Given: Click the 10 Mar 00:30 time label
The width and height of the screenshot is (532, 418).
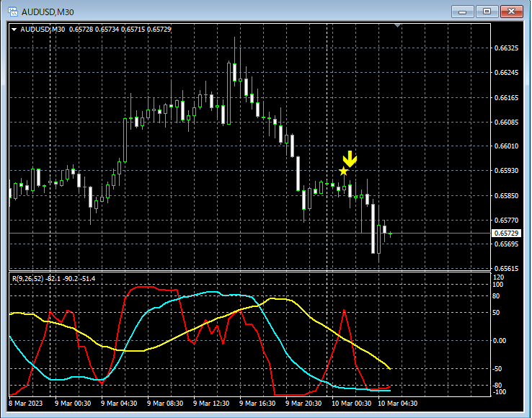Looking at the screenshot, I should (x=351, y=404).
